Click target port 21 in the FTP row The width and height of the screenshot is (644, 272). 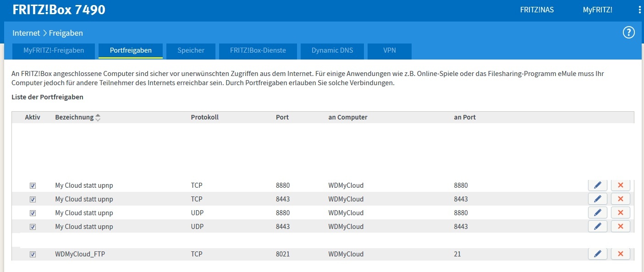(x=457, y=254)
